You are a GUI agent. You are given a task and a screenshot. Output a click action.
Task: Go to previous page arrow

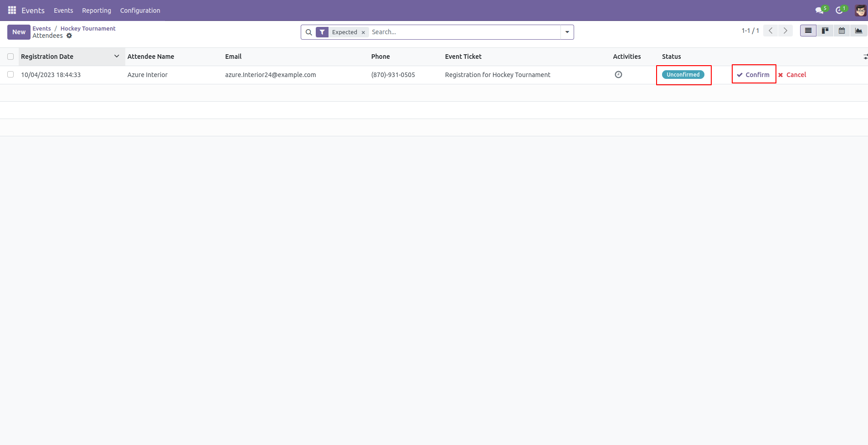tap(770, 31)
